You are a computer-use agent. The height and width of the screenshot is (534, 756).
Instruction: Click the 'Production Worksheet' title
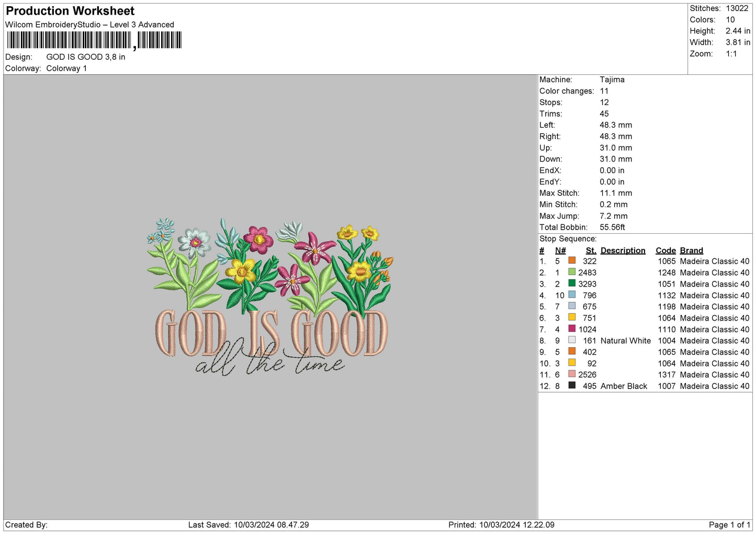[70, 11]
